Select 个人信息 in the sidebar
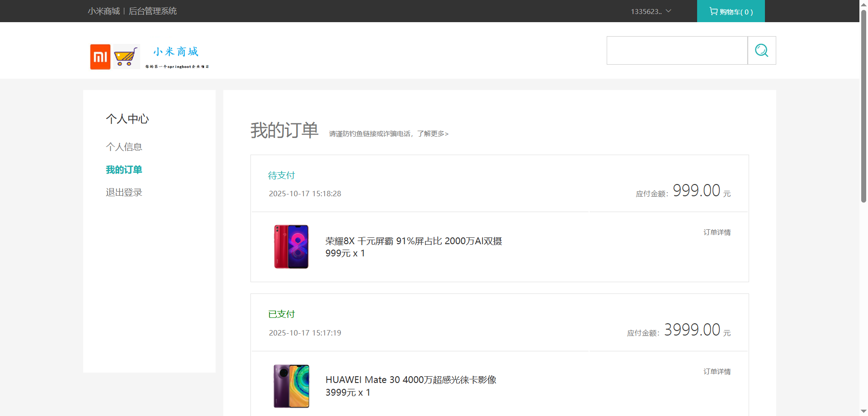868x416 pixels. click(x=124, y=147)
